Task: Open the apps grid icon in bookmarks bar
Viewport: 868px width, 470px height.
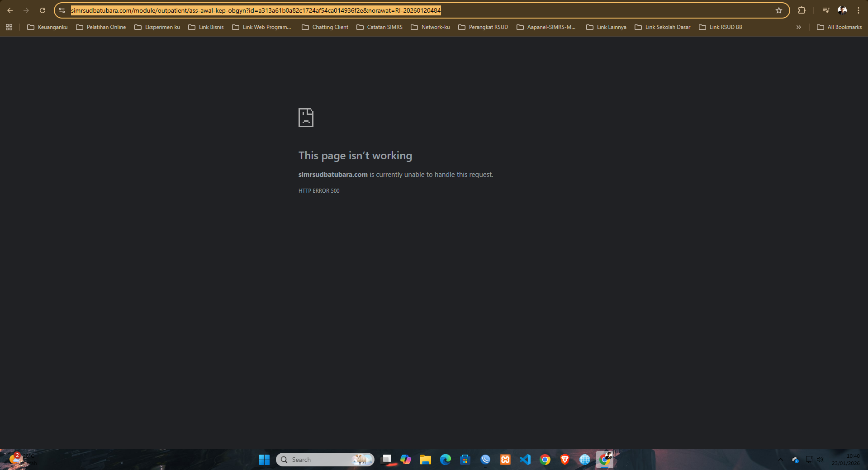Action: pos(9,27)
